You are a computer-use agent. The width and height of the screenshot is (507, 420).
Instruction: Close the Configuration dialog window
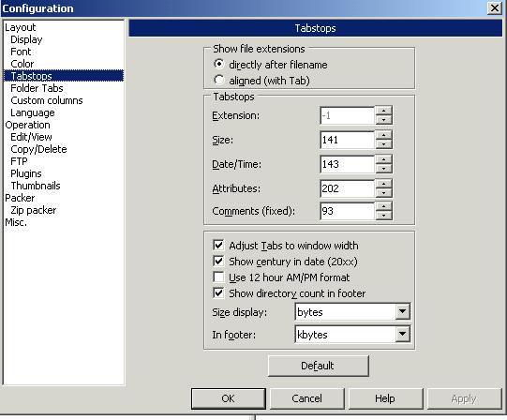tap(495, 7)
